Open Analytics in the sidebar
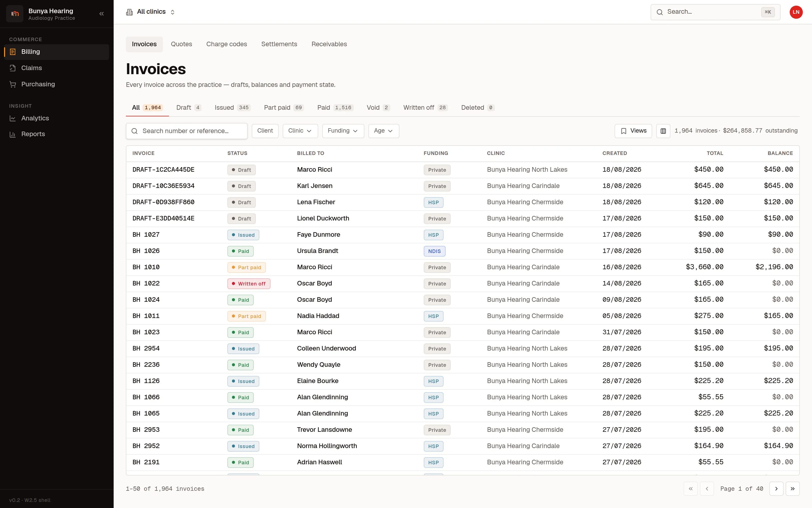The height and width of the screenshot is (508, 812). (x=57, y=118)
